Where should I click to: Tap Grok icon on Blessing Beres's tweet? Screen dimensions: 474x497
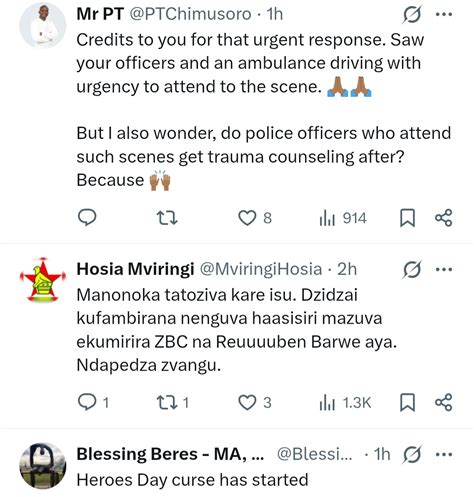click(x=412, y=454)
